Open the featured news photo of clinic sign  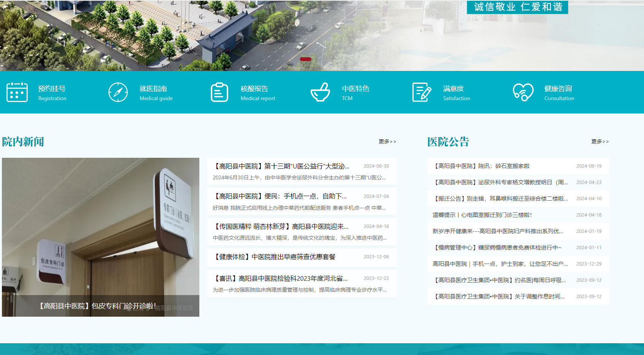click(101, 237)
